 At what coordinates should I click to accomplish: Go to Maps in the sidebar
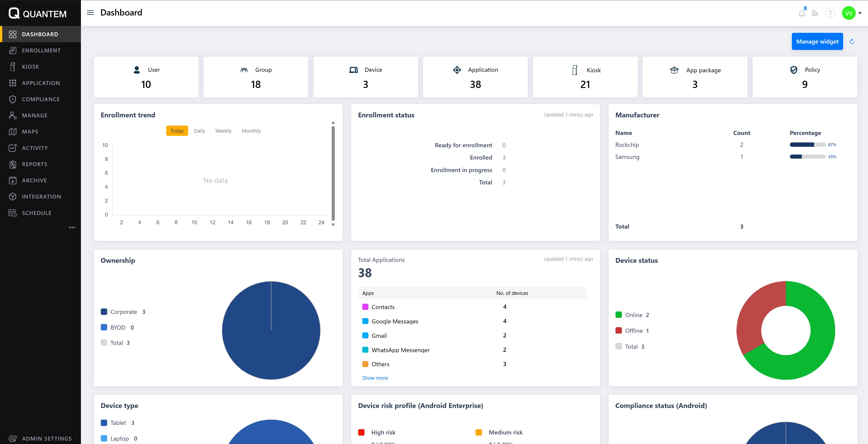(30, 131)
